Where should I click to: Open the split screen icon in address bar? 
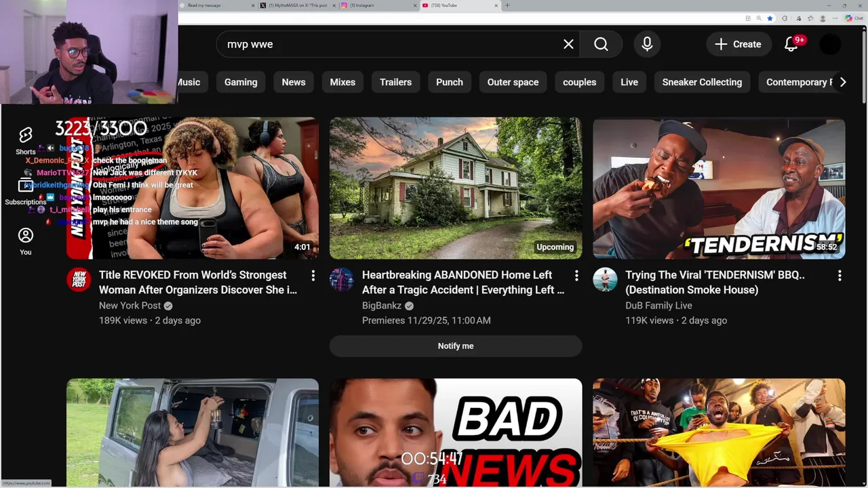pyautogui.click(x=748, y=18)
